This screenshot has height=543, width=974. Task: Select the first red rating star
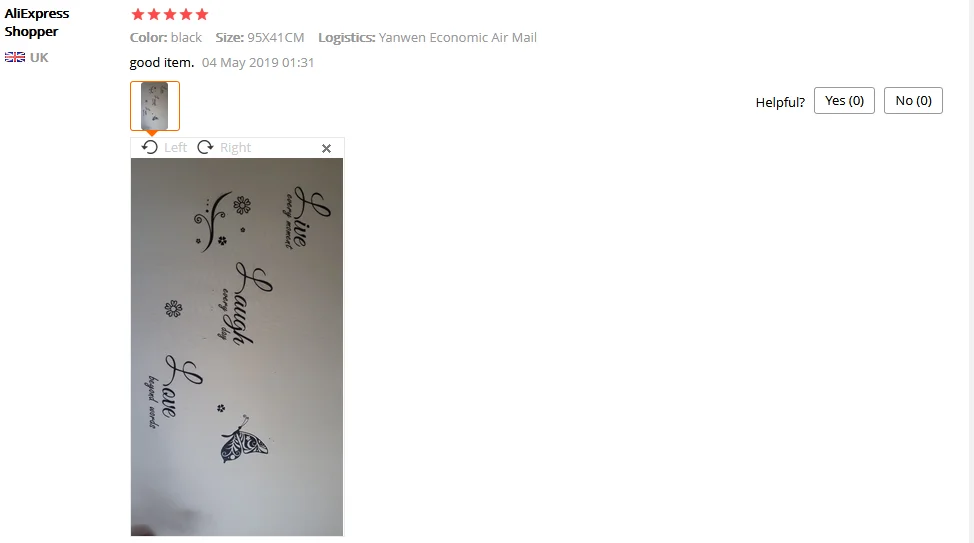(x=138, y=14)
